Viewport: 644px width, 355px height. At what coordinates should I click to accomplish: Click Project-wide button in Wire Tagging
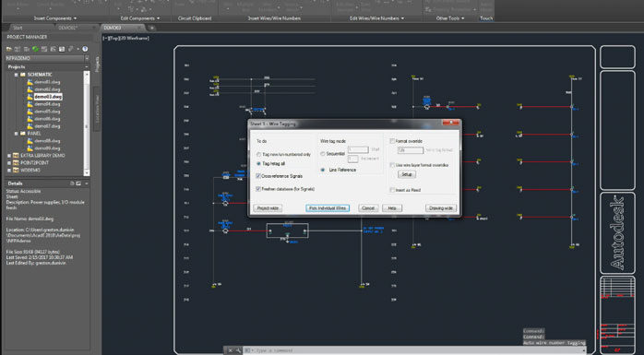click(268, 208)
